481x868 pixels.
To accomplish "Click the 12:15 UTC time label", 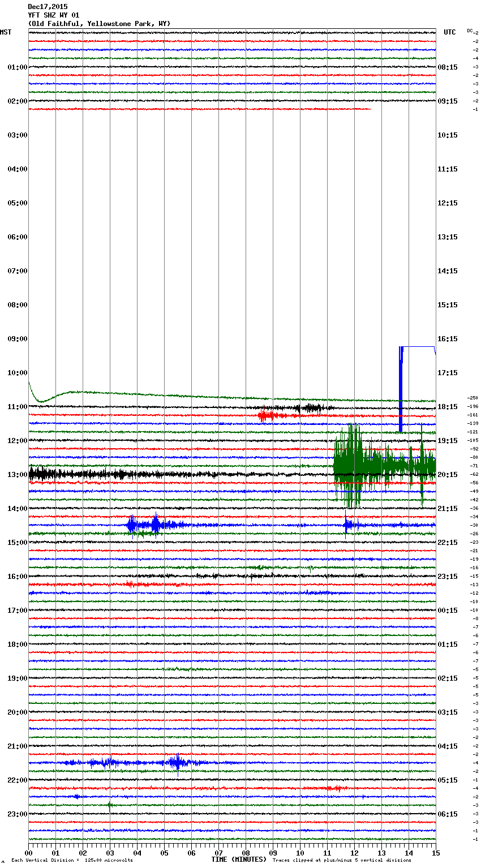I will pos(448,203).
